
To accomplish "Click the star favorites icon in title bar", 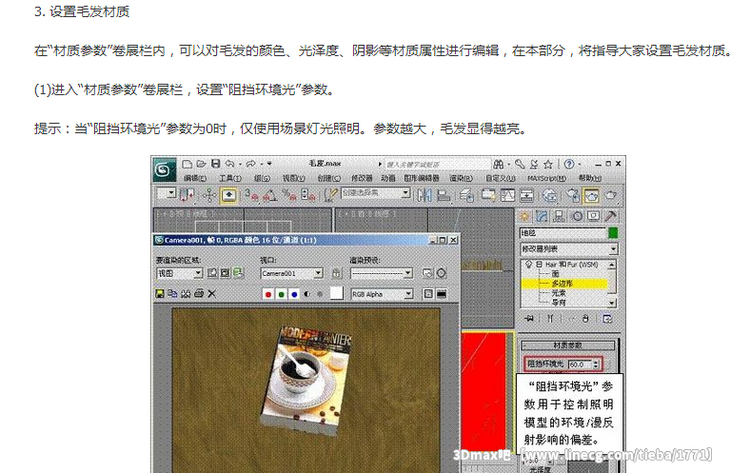I will (548, 165).
